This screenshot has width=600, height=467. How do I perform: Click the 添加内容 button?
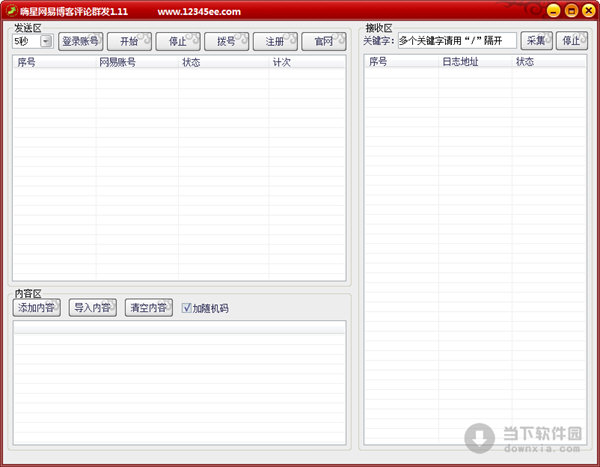(x=37, y=308)
